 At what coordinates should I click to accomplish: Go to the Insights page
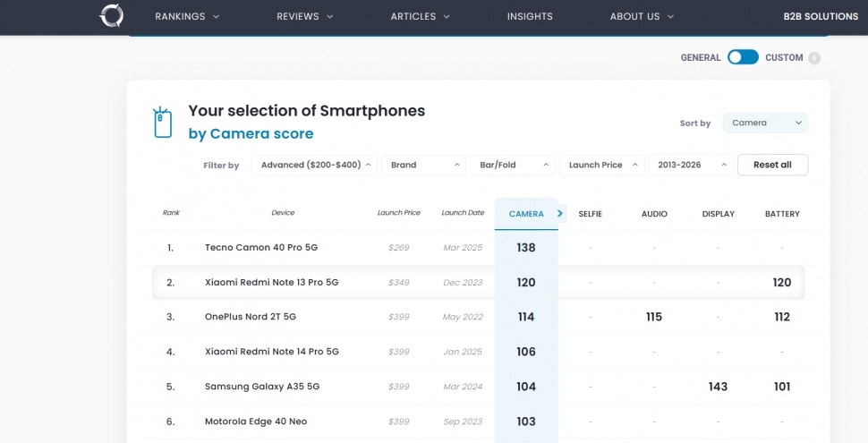tap(530, 16)
